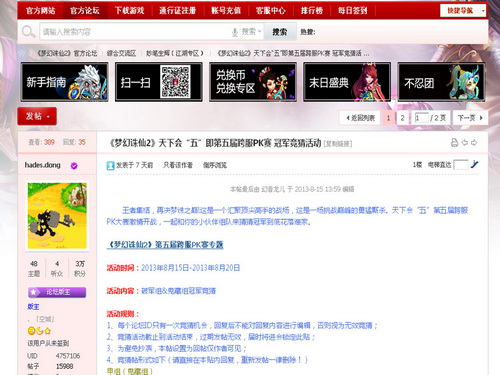Go to next thread arrow icon

474,143
